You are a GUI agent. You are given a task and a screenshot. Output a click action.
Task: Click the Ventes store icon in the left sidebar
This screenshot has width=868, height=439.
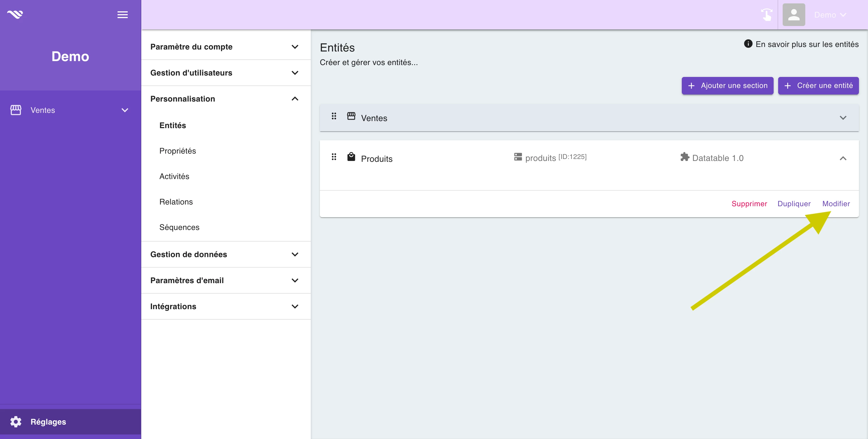16,110
